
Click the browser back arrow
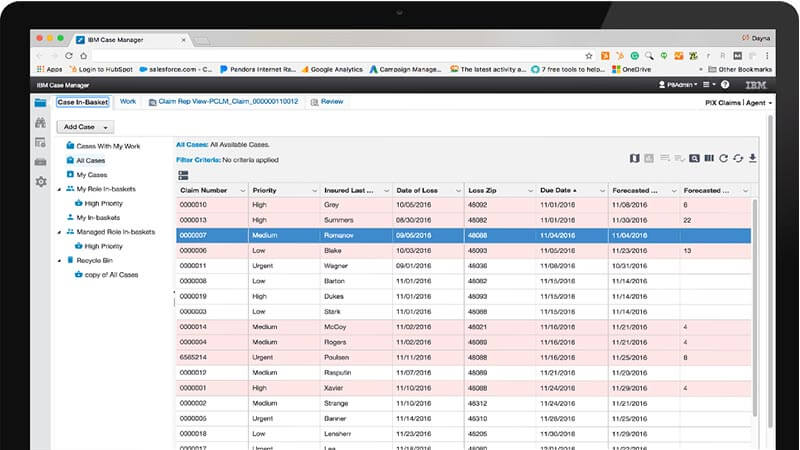[x=40, y=56]
